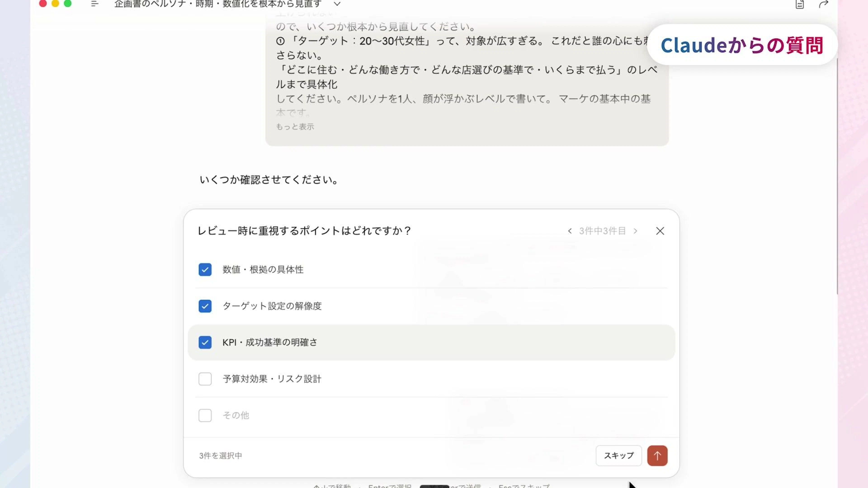Click the 3件中3件目 page indicator

(602, 231)
